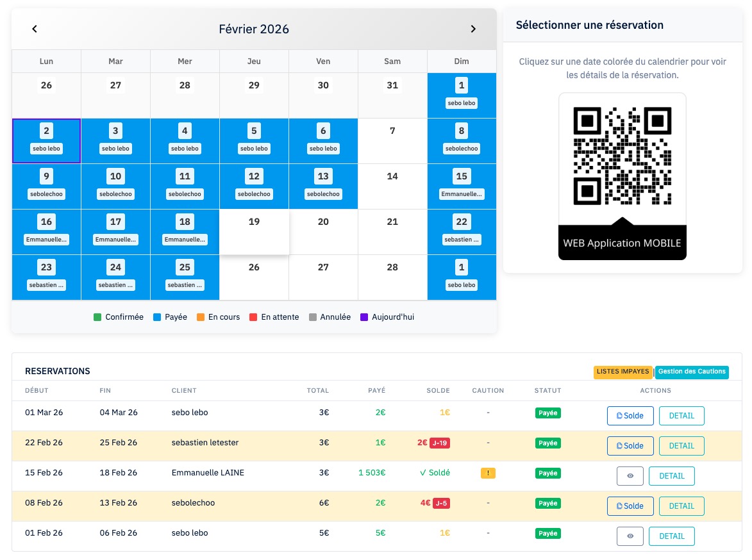Click the green Payée status badge for 01 Mar reservation
Image resolution: width=752 pixels, height=560 pixels.
click(x=547, y=413)
